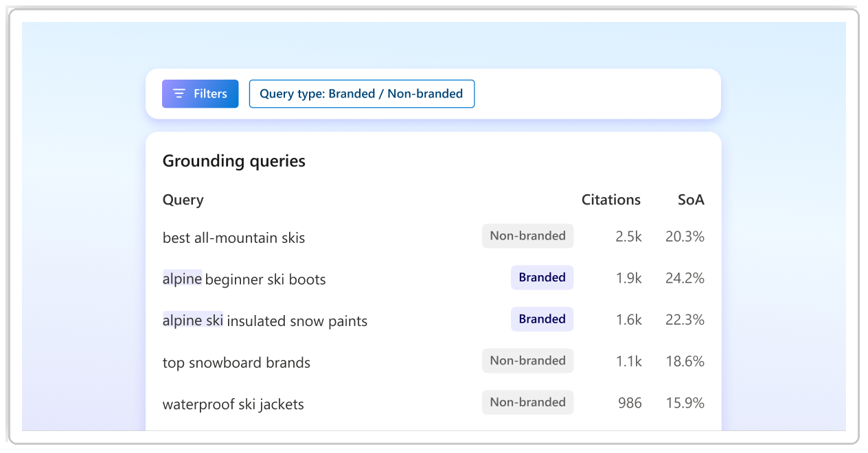868x453 pixels.
Task: Click the 22.3% SoA value
Action: 685,320
